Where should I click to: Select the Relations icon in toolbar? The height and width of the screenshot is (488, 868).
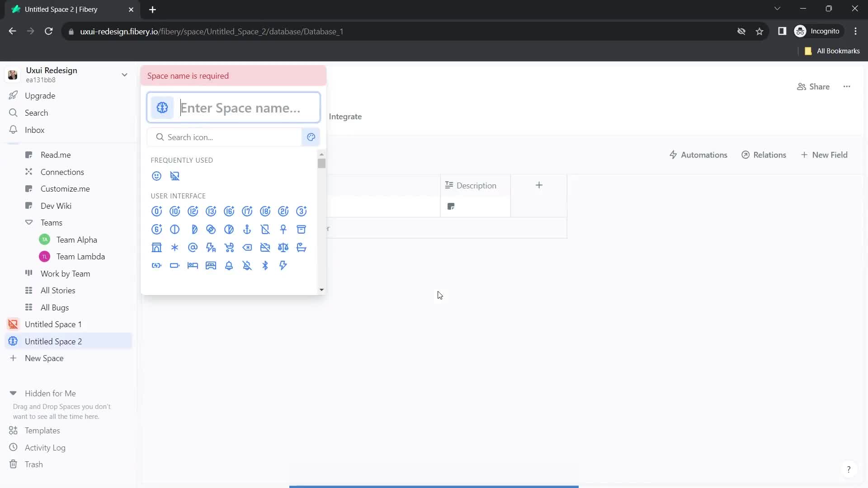pos(746,155)
